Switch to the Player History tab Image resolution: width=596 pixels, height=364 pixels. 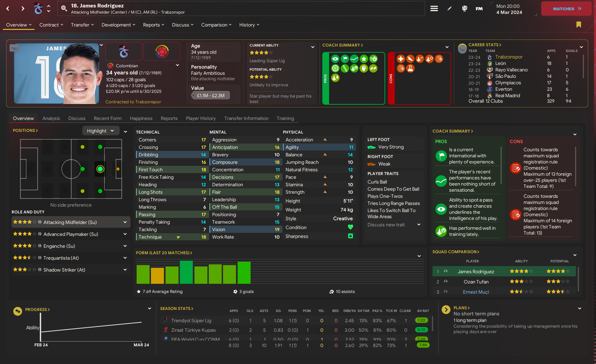click(x=201, y=118)
